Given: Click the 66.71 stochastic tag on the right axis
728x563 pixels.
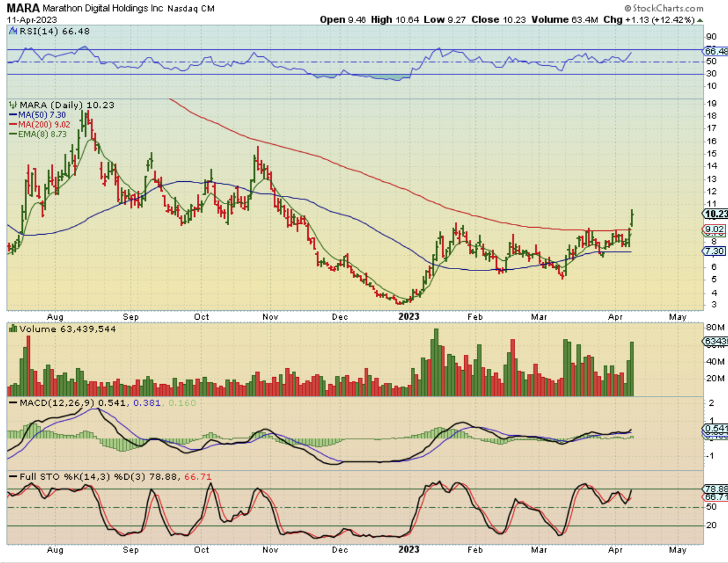Looking at the screenshot, I should coord(716,497).
